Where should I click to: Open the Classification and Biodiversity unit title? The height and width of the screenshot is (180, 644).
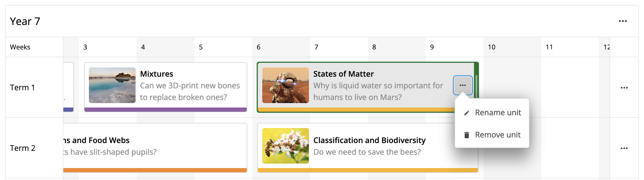click(369, 140)
